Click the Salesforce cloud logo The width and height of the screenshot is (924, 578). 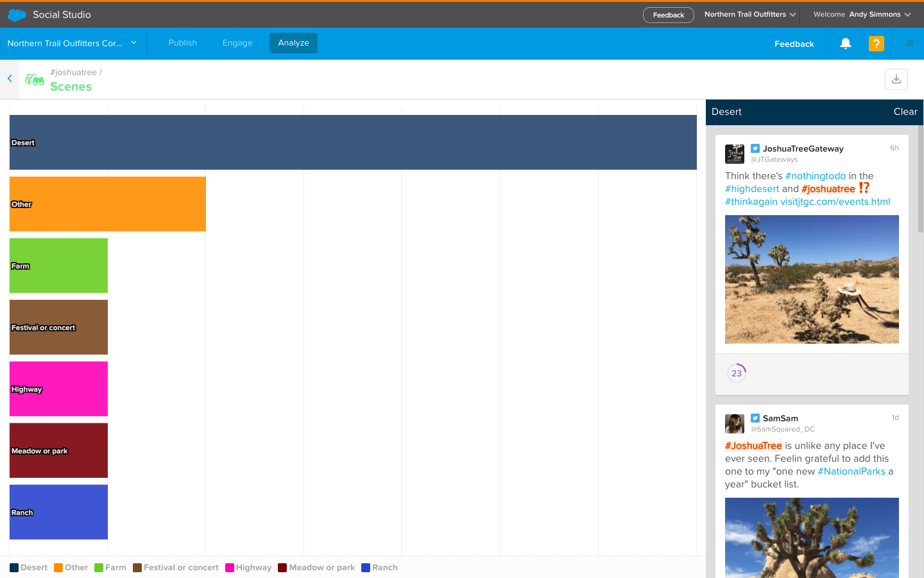pyautogui.click(x=17, y=15)
